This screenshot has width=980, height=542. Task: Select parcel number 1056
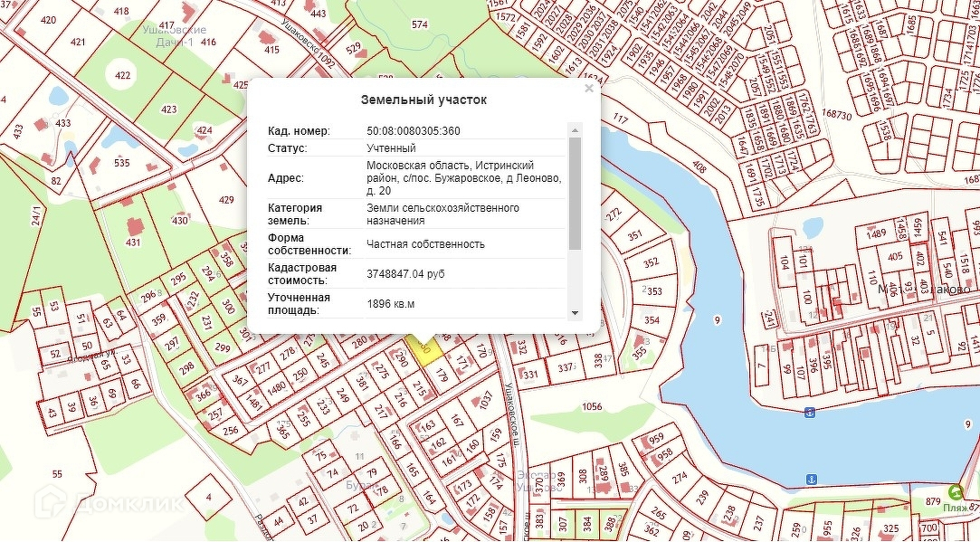click(x=592, y=407)
